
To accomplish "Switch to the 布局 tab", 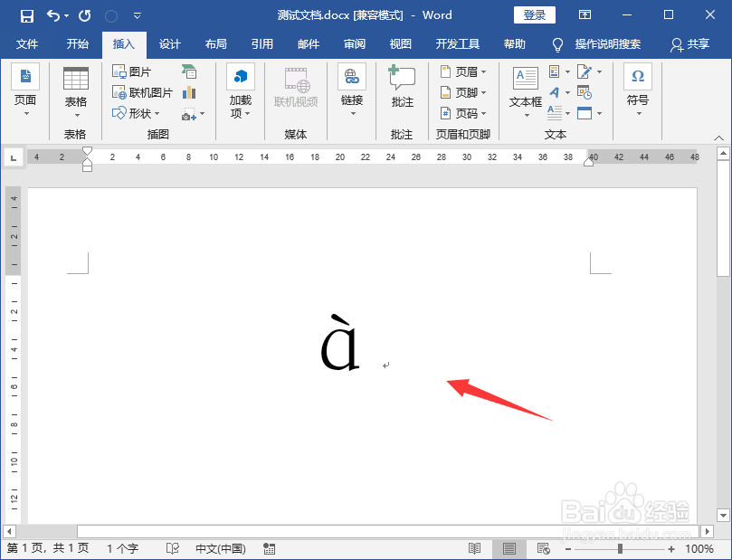I will pyautogui.click(x=215, y=43).
